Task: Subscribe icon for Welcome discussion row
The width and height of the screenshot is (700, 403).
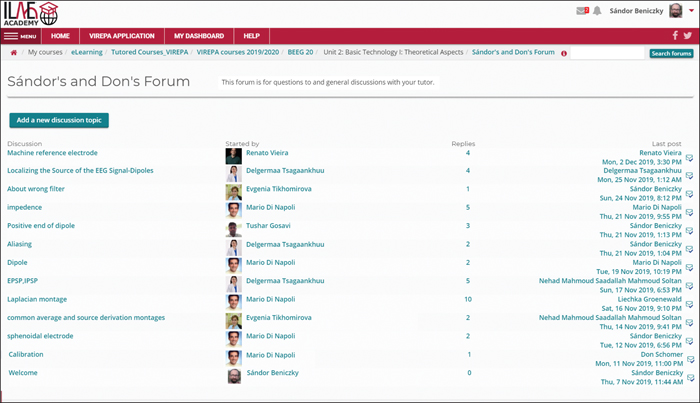Action: (x=691, y=378)
